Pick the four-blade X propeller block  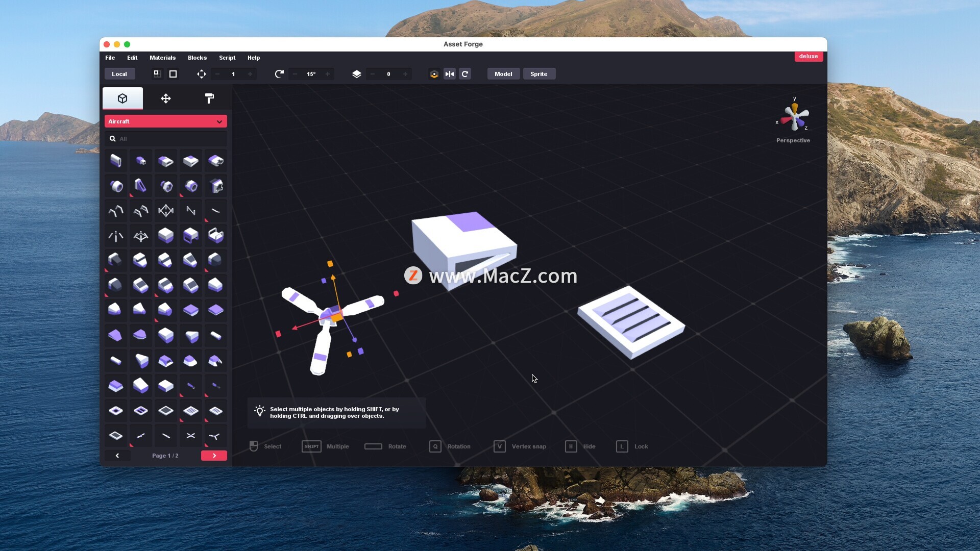[x=190, y=436]
